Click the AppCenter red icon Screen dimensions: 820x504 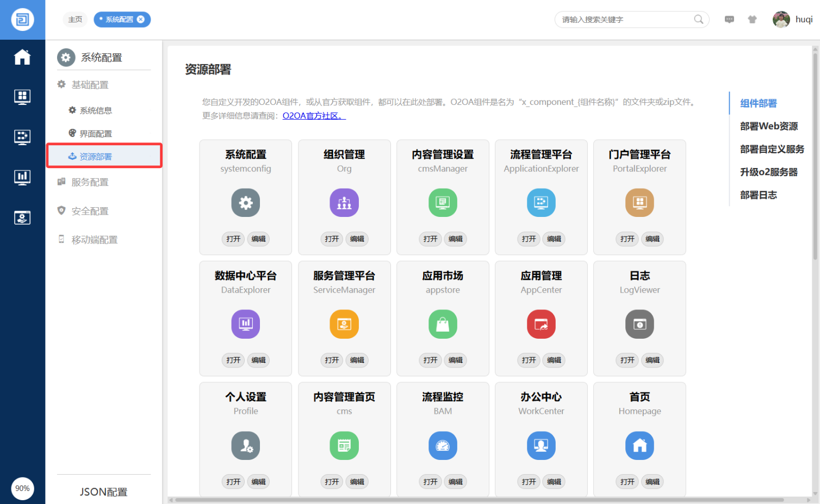coord(541,324)
